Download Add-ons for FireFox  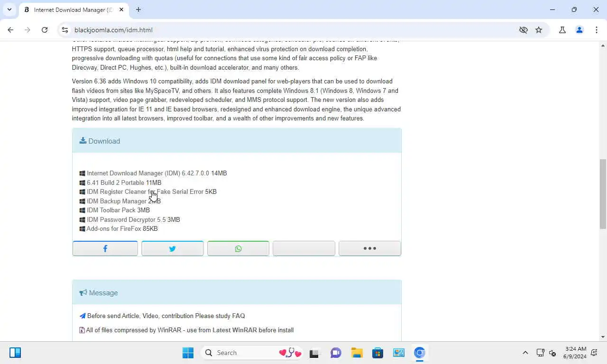[x=114, y=228]
